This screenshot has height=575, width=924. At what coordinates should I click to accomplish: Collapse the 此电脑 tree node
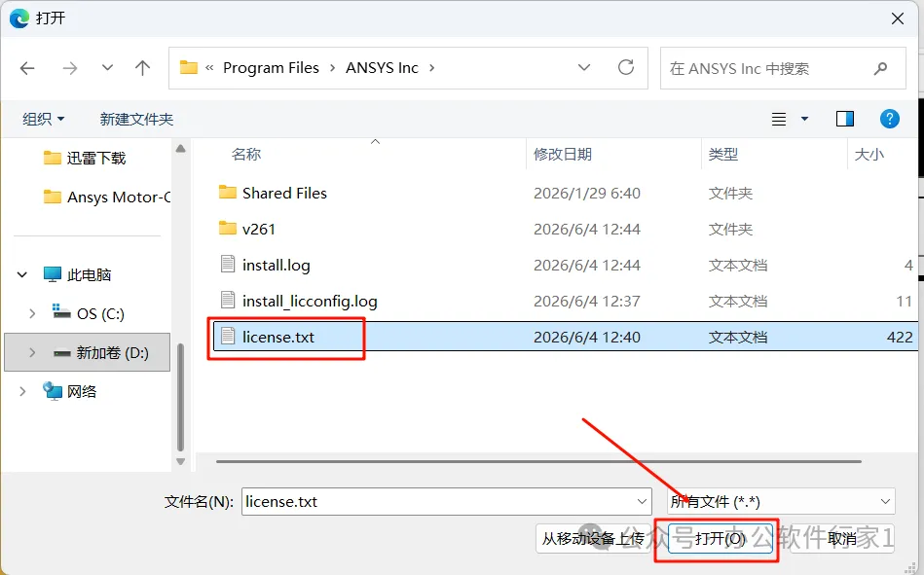tap(22, 274)
